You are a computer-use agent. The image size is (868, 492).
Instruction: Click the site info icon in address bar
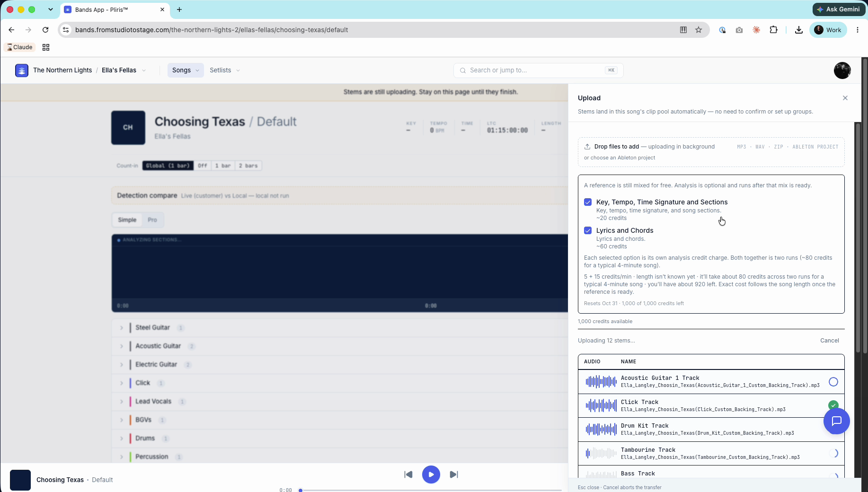(x=66, y=30)
